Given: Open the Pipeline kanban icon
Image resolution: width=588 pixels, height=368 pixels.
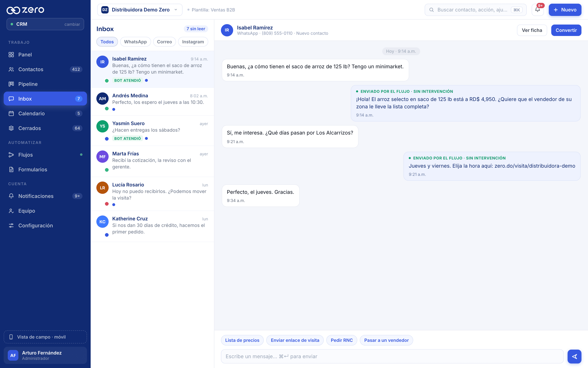Looking at the screenshot, I should [11, 84].
